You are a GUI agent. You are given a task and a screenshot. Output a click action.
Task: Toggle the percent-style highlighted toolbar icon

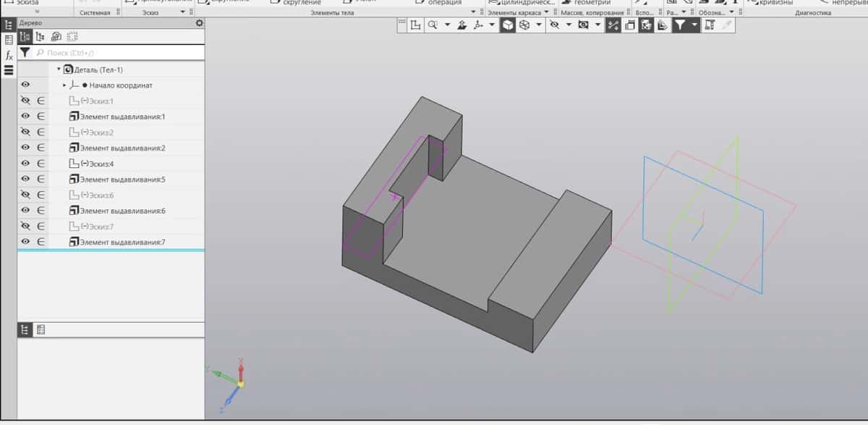coord(613,25)
